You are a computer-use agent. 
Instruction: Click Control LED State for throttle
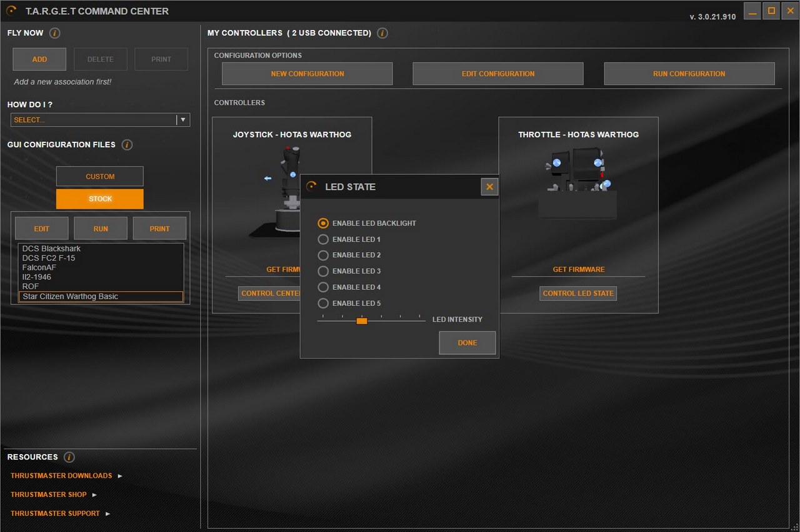578,293
